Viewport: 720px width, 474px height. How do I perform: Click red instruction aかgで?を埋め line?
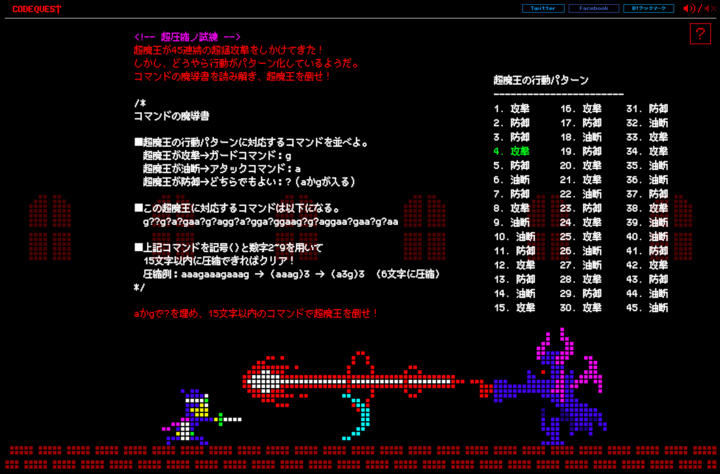click(256, 314)
